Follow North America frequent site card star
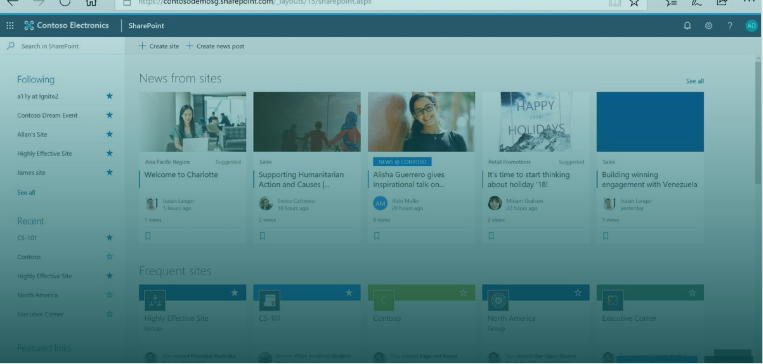Image resolution: width=763 pixels, height=364 pixels. click(578, 292)
